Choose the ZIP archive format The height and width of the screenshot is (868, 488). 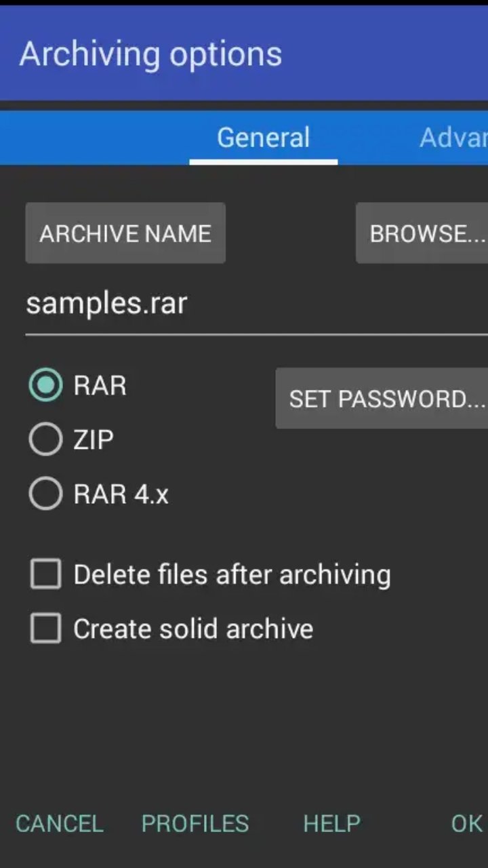click(45, 439)
